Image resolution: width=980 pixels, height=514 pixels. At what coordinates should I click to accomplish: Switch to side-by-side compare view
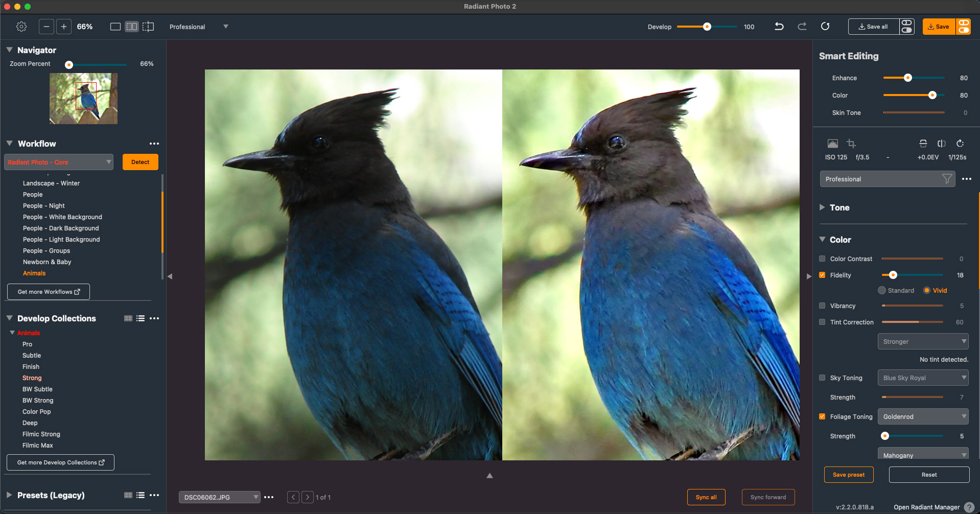pyautogui.click(x=132, y=27)
